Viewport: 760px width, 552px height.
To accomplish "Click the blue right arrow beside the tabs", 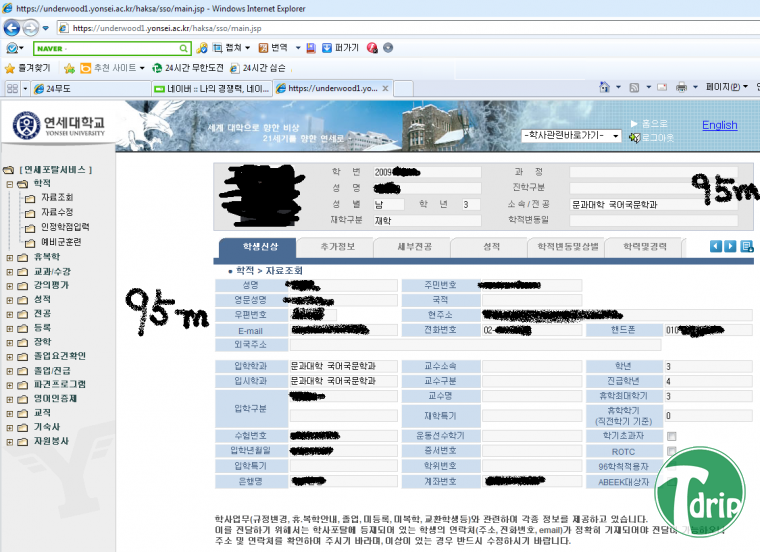I will 730,246.
